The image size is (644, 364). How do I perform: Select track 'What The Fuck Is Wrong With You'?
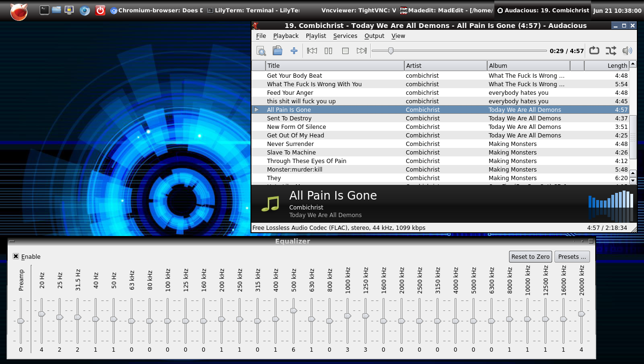[440, 84]
